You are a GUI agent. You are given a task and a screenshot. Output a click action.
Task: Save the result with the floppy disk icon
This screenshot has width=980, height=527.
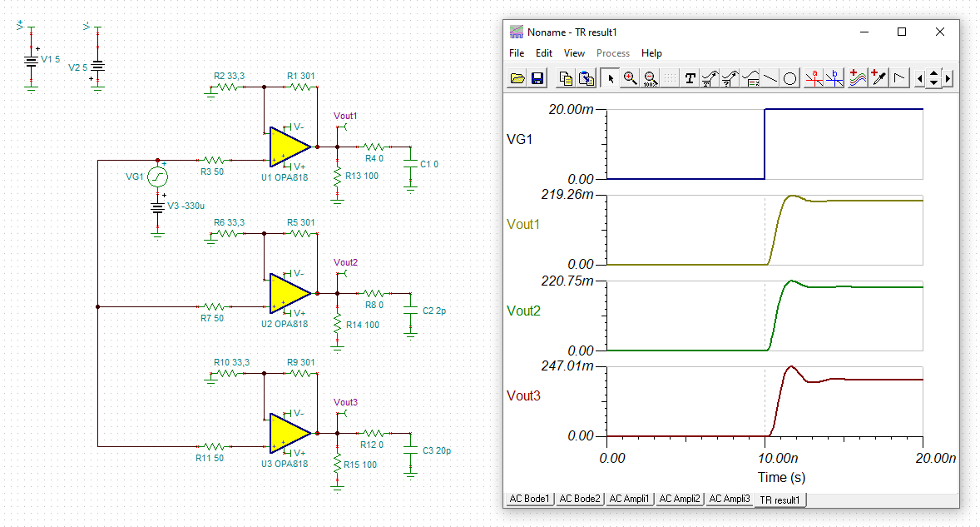pyautogui.click(x=537, y=78)
